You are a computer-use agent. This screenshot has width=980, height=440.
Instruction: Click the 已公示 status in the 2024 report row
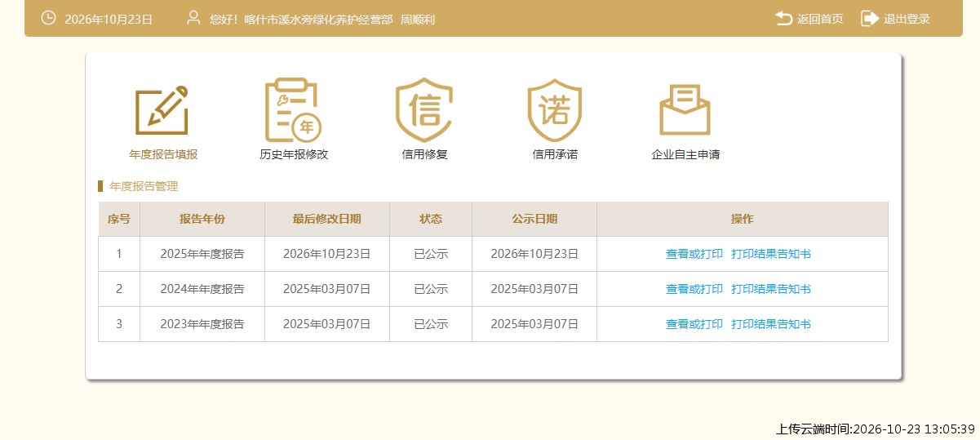(x=431, y=289)
